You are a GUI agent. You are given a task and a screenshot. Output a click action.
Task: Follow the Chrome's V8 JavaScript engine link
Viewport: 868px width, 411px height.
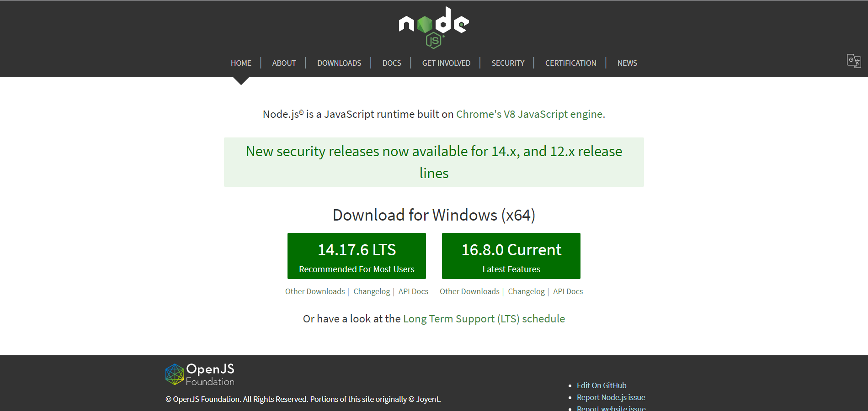(529, 114)
